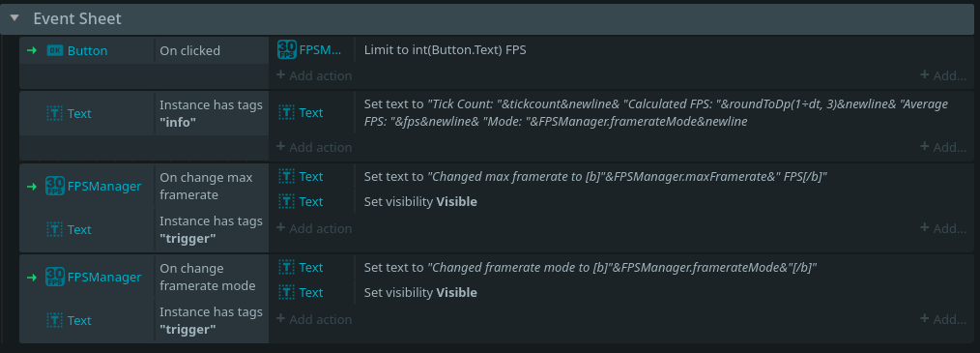The image size is (980, 353).
Task: Click Text icon in last event's 'trigger' condition
Action: (x=55, y=320)
